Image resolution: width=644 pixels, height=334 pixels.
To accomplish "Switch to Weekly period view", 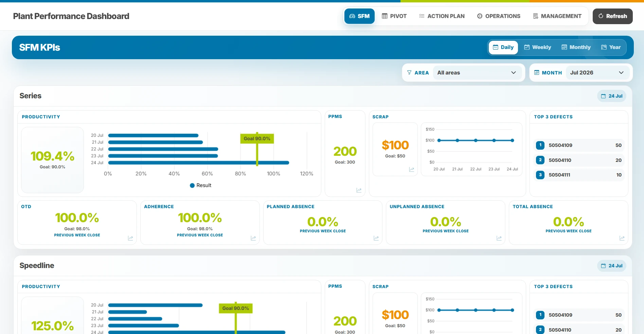I will 537,47.
